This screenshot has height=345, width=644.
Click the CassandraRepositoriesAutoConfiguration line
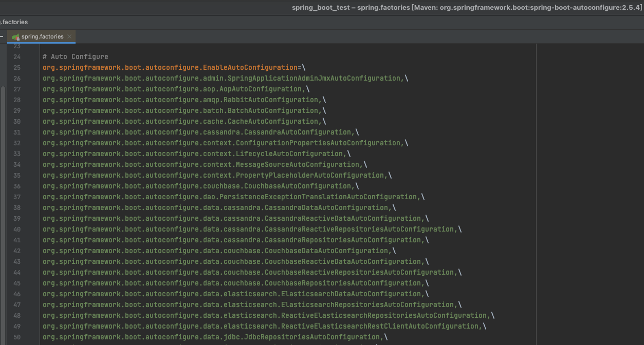tap(236, 240)
